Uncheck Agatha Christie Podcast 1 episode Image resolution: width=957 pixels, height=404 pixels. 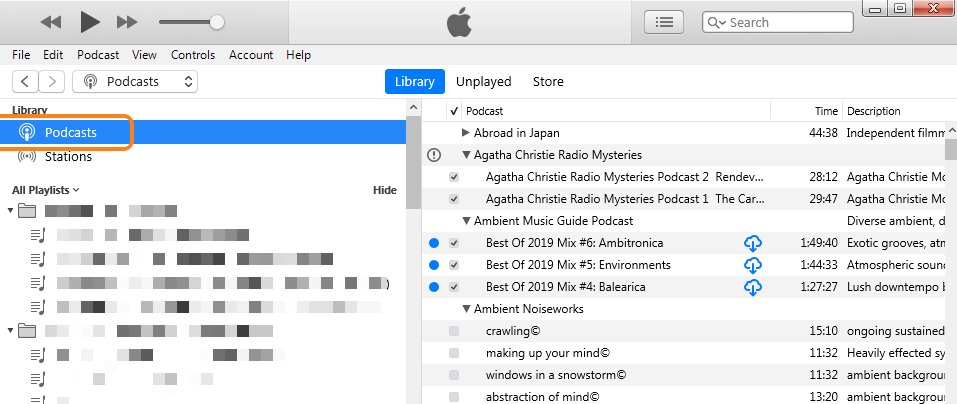click(453, 199)
